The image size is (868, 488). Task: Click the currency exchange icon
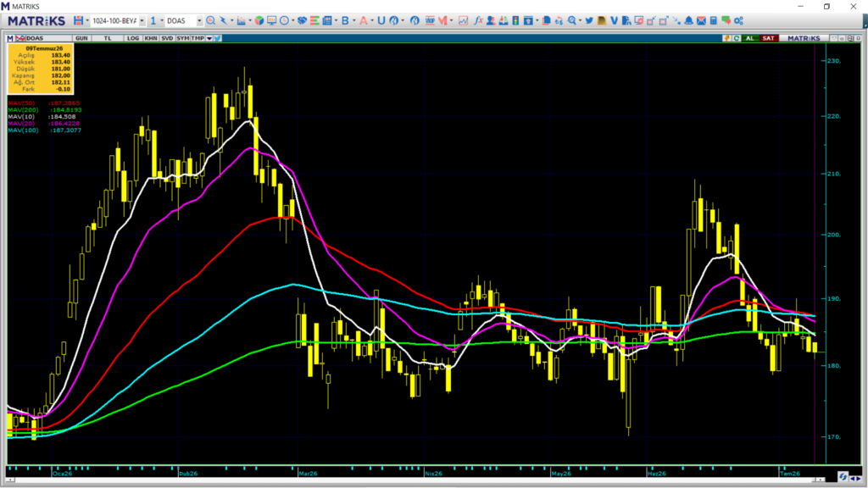[559, 20]
